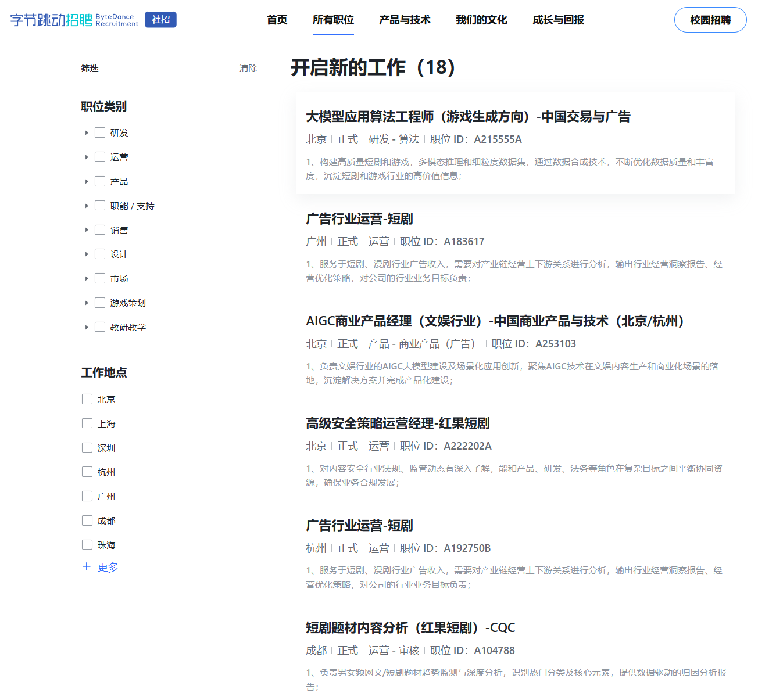
Task: Select the 北京 location checkbox
Action: pyautogui.click(x=87, y=399)
